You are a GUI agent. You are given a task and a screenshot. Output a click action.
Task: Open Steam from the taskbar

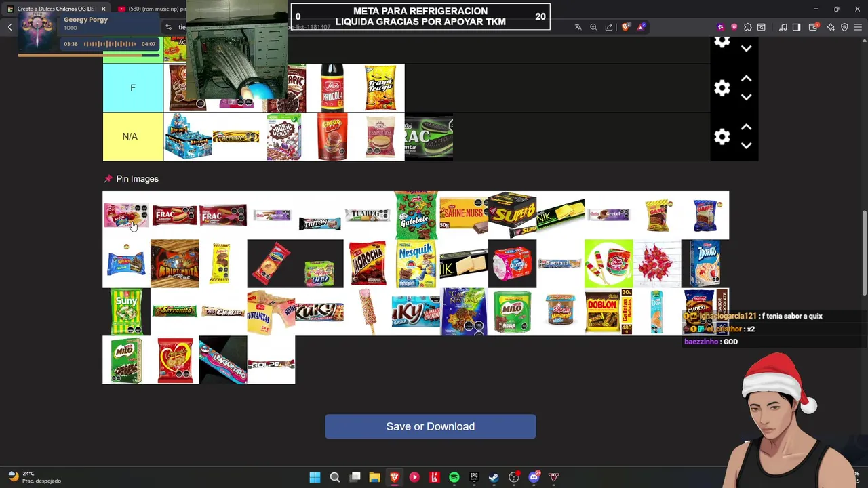pyautogui.click(x=494, y=477)
